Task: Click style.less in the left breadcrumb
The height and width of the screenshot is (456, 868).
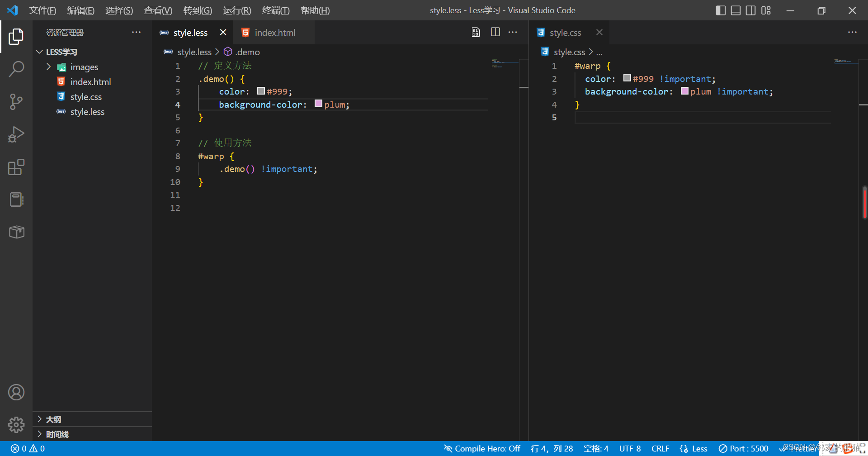Action: (x=194, y=52)
